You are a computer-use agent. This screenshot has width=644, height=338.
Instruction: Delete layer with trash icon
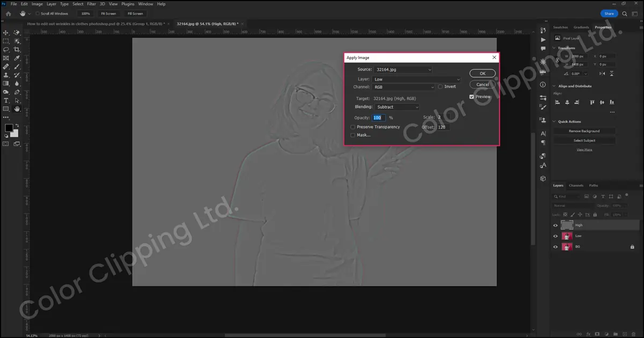pos(633,333)
